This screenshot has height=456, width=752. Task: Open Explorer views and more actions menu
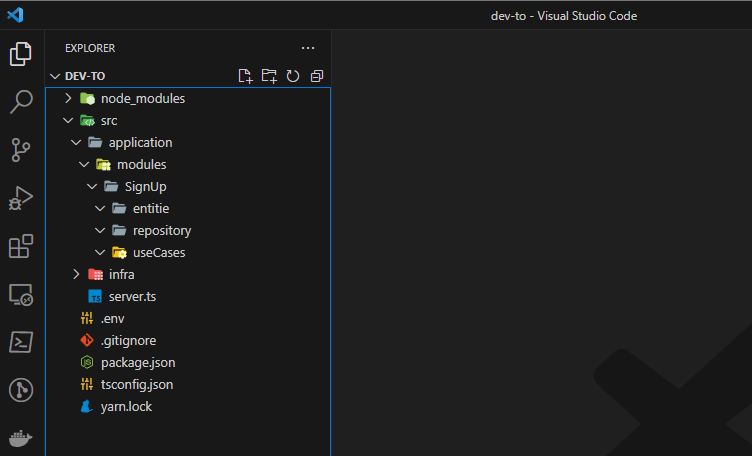[308, 48]
